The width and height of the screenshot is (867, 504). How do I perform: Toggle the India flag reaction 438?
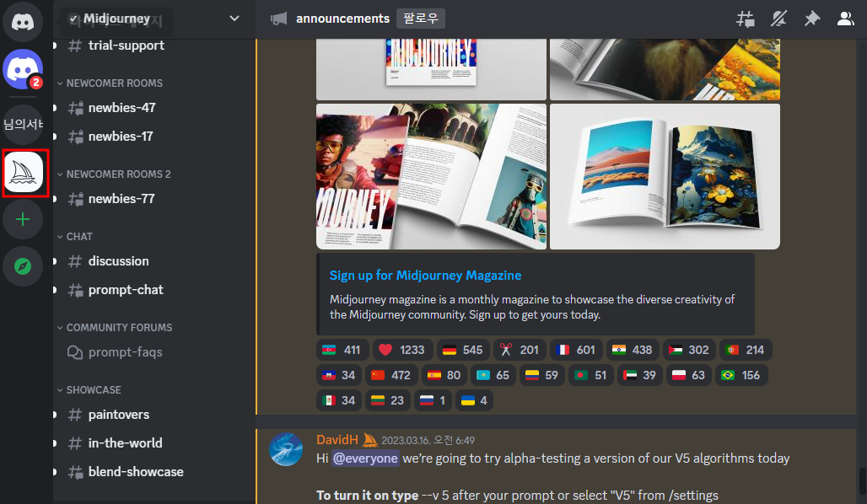pyautogui.click(x=632, y=350)
